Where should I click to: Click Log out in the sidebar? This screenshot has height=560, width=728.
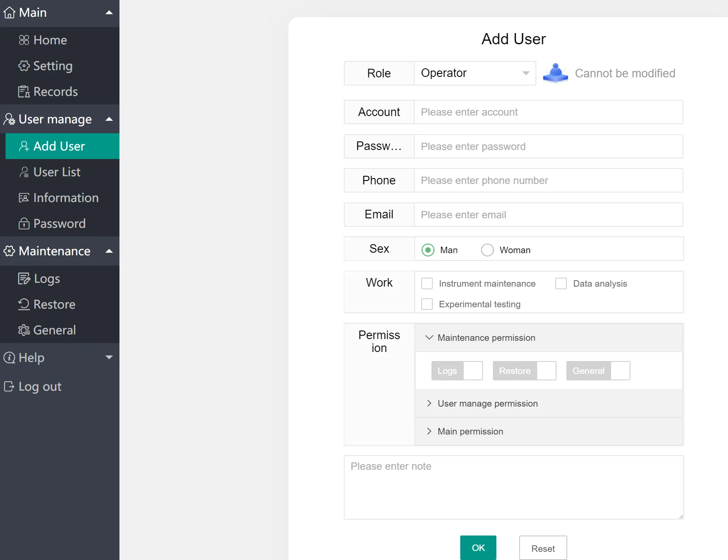click(60, 386)
